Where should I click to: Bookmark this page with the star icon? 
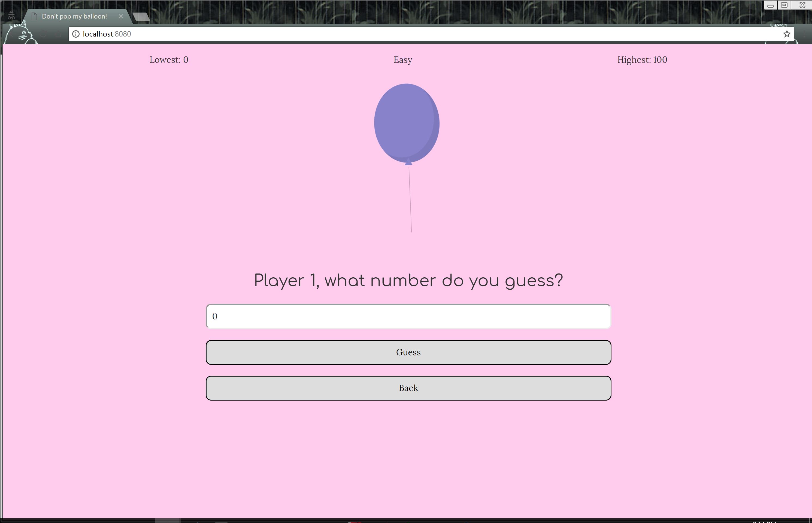point(787,34)
